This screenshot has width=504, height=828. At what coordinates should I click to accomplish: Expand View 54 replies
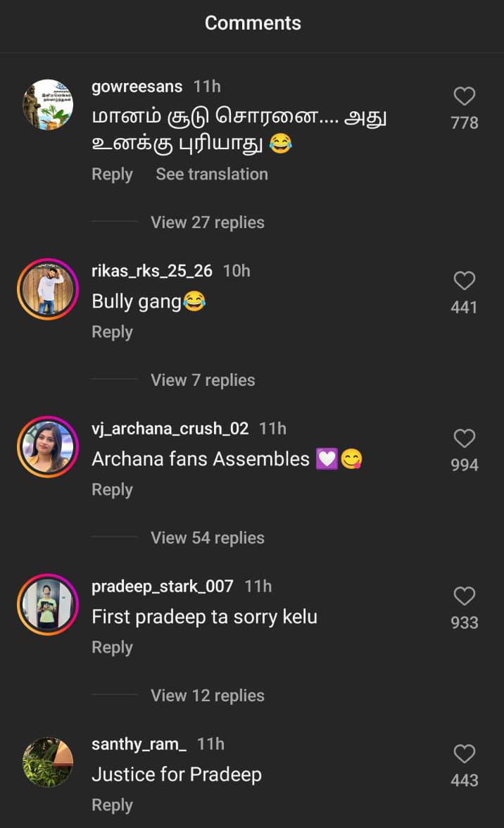click(207, 538)
